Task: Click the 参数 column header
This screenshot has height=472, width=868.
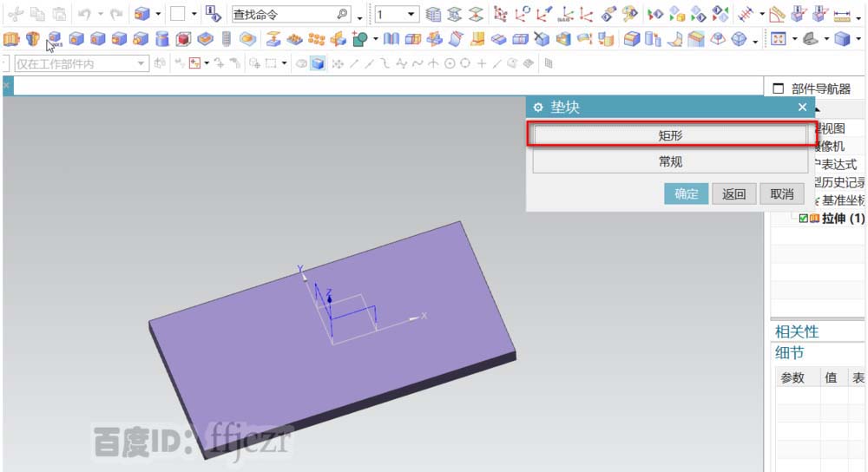Action: coord(792,378)
